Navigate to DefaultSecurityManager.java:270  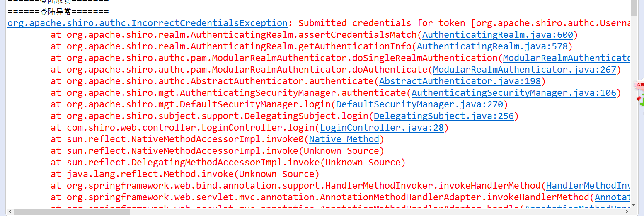click(x=419, y=104)
